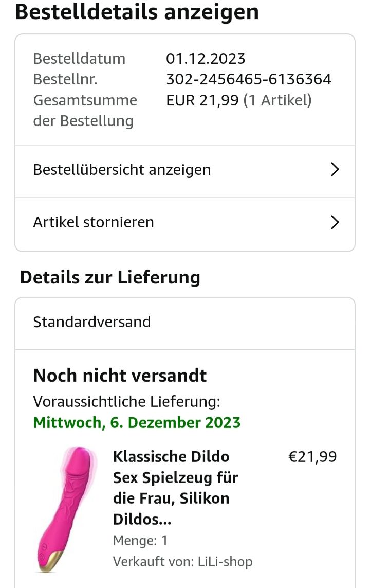Click the Gesamtsumme der Bestellung label

[85, 111]
